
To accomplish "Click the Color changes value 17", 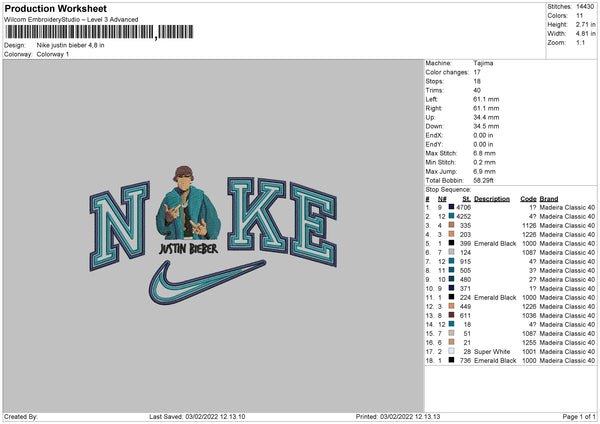I will click(477, 72).
